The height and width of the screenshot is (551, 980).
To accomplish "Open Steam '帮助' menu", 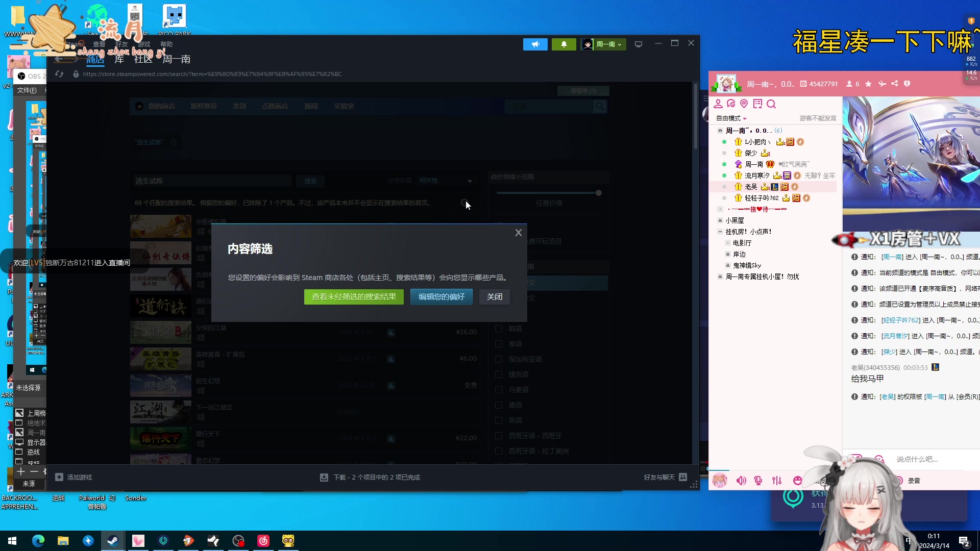I will (x=166, y=44).
